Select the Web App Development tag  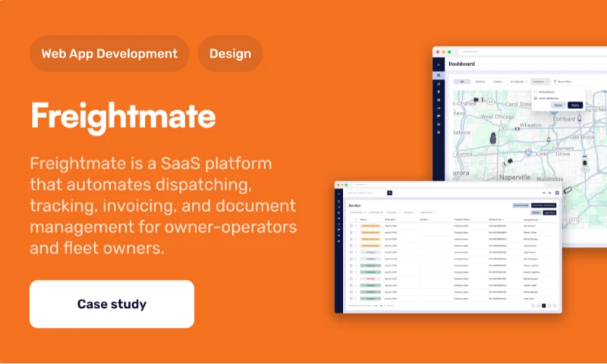[109, 53]
